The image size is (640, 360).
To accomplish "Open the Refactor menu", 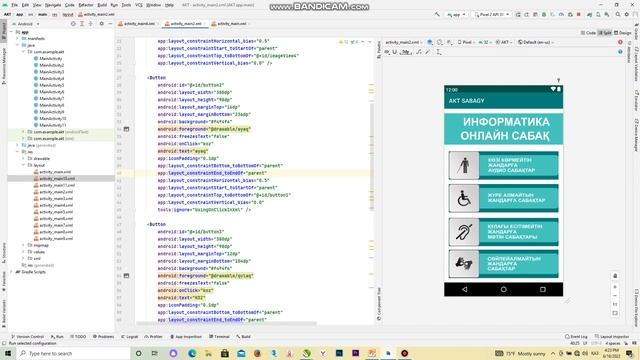I will (x=86, y=5).
